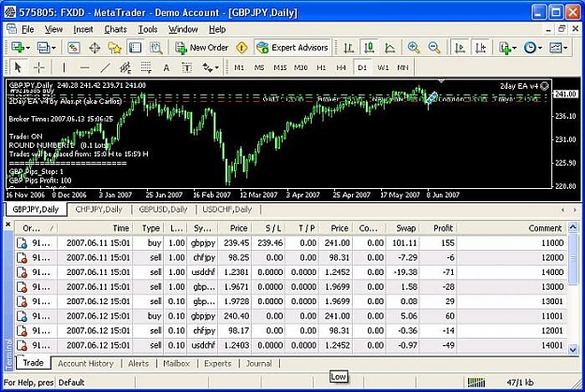Close the Terminal panel with X
The height and width of the screenshot is (392, 585).
[7, 225]
